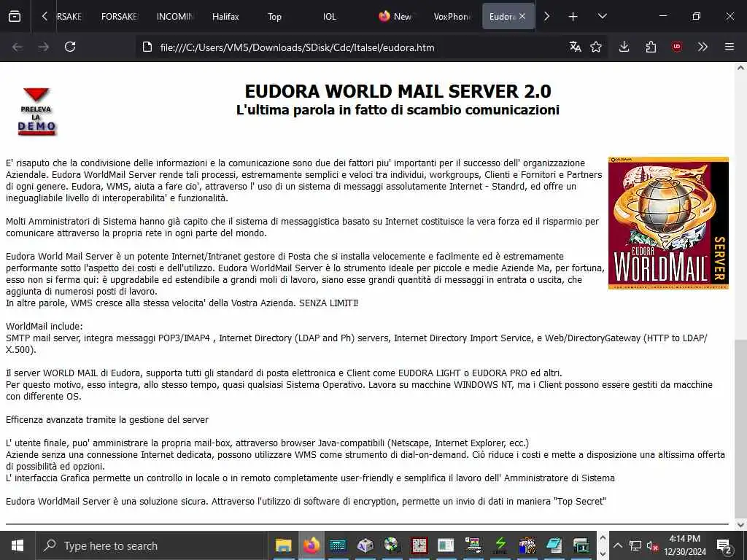Open the Windows Start menu
This screenshot has width=747, height=560.
tap(18, 545)
